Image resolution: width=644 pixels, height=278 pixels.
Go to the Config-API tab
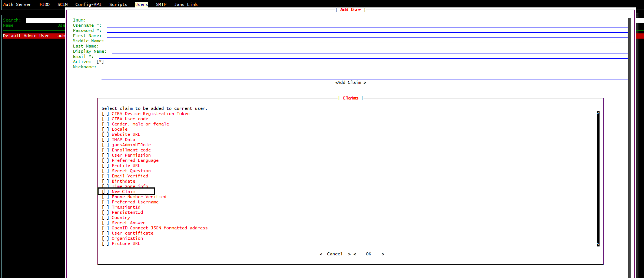(88, 4)
